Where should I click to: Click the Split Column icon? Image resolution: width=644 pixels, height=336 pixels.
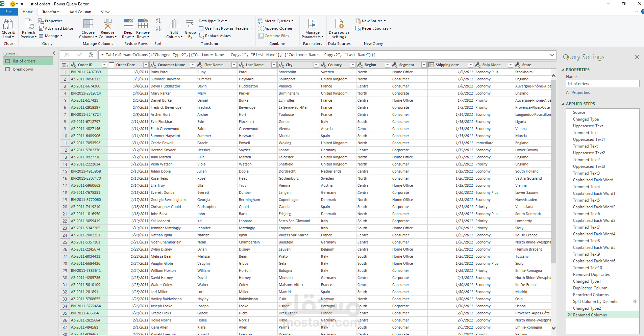point(174,24)
